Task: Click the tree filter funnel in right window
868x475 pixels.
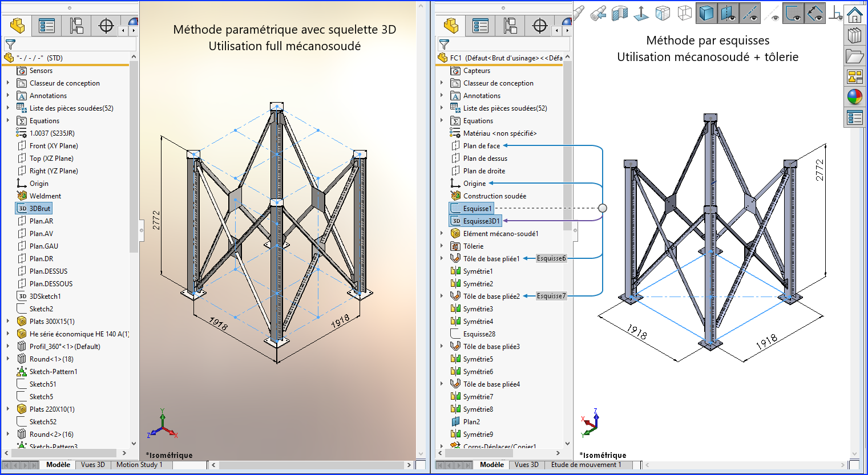Action: [x=444, y=44]
